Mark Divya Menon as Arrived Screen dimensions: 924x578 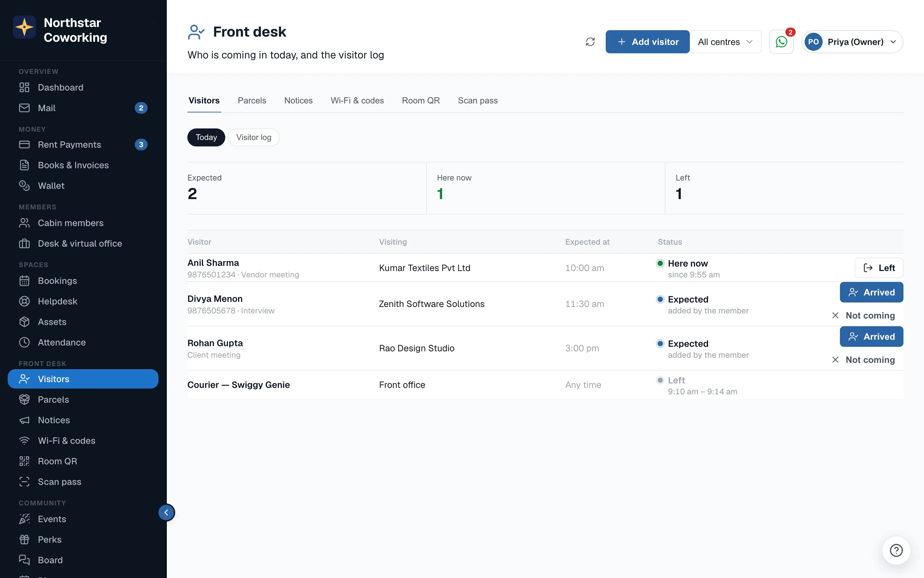(871, 293)
